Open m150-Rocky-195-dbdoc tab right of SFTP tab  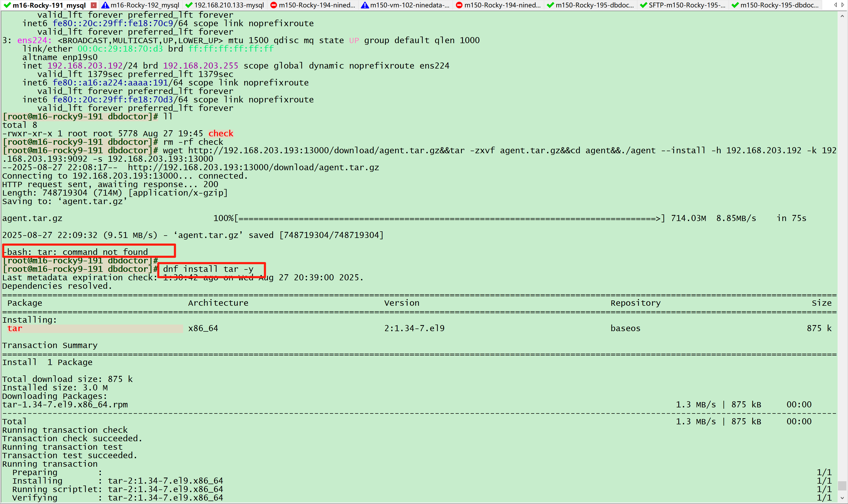[x=775, y=5]
